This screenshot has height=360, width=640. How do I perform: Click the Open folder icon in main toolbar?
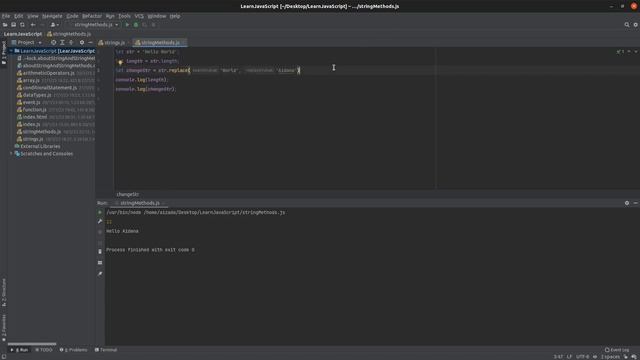5,25
